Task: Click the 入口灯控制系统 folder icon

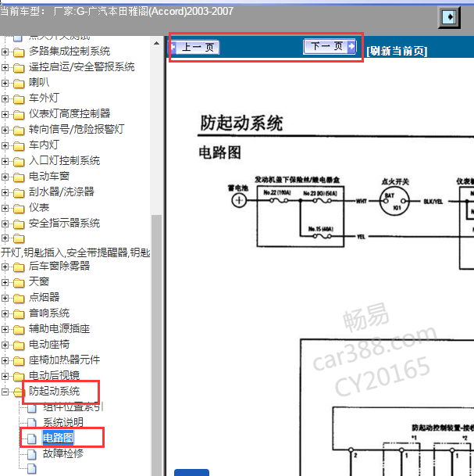Action: click(x=19, y=162)
